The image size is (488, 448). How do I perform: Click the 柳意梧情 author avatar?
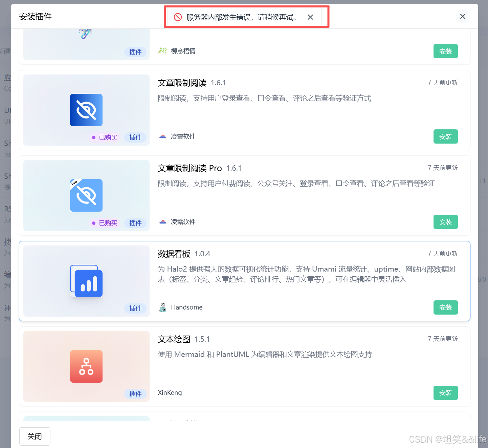pyautogui.click(x=162, y=51)
